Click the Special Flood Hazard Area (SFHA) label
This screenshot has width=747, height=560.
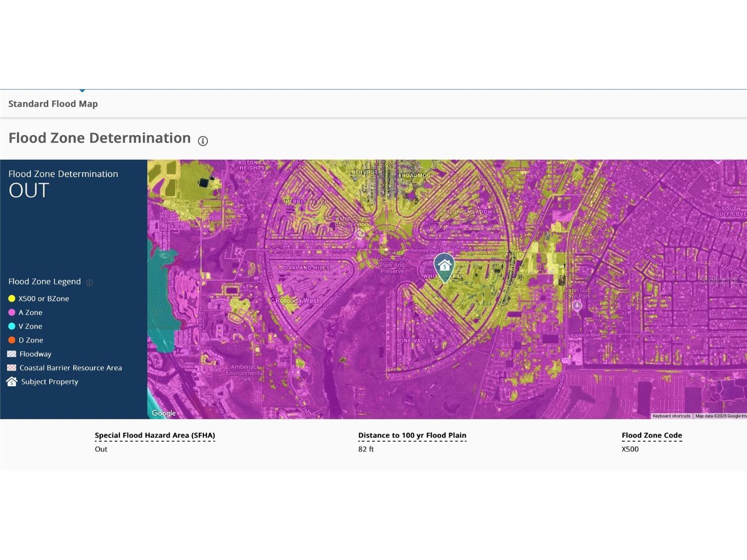point(155,435)
